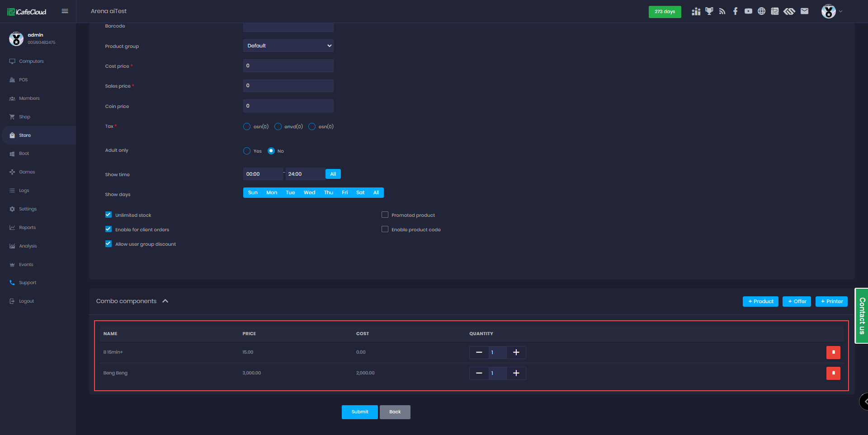The image size is (868, 435).
Task: Open the mail envelope icon
Action: [804, 11]
